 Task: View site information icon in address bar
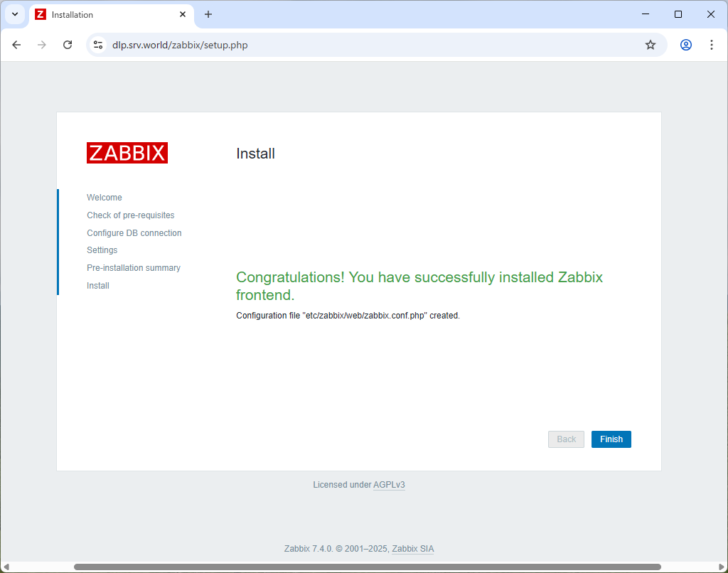click(x=98, y=45)
